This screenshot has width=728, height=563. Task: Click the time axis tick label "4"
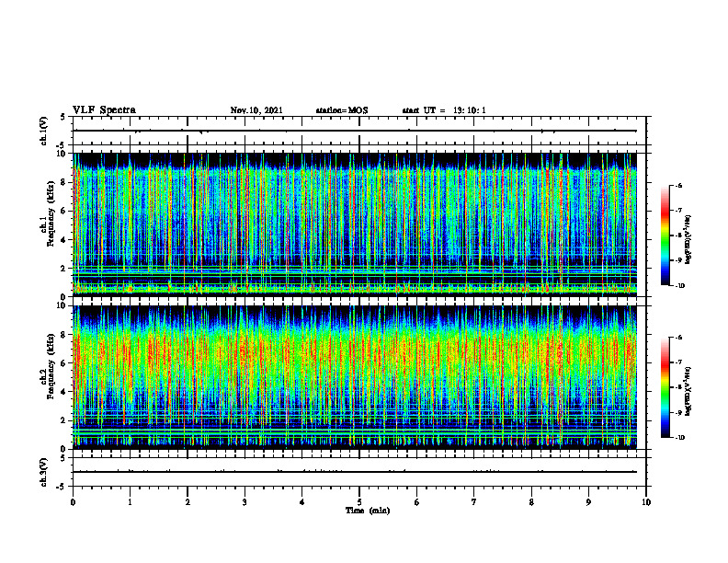click(x=301, y=502)
